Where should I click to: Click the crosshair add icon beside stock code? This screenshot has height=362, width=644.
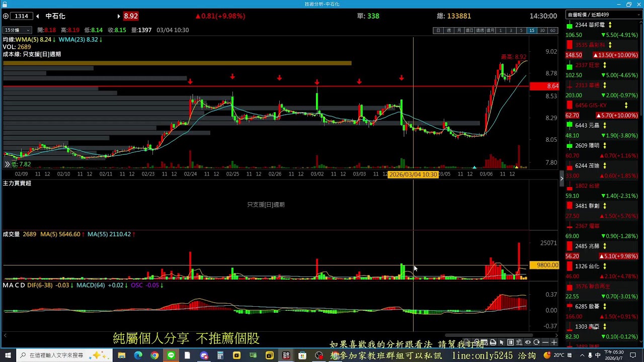click(x=6, y=16)
